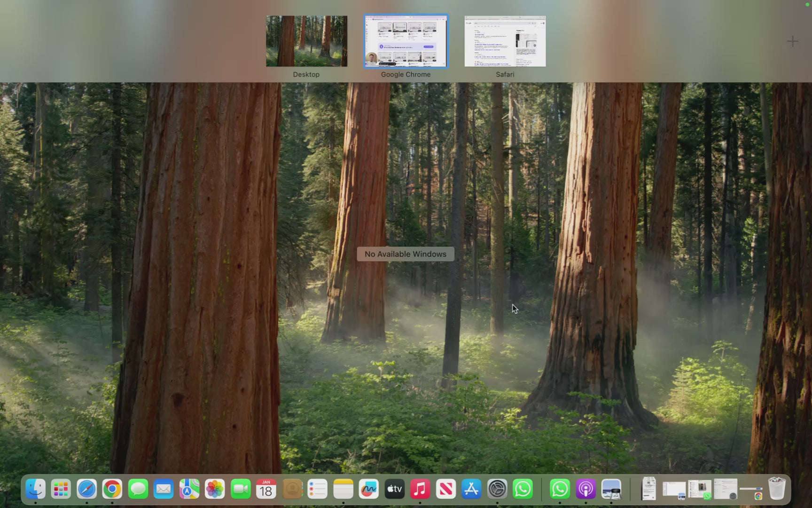Open the Apple TV app
812x508 pixels.
pyautogui.click(x=395, y=489)
